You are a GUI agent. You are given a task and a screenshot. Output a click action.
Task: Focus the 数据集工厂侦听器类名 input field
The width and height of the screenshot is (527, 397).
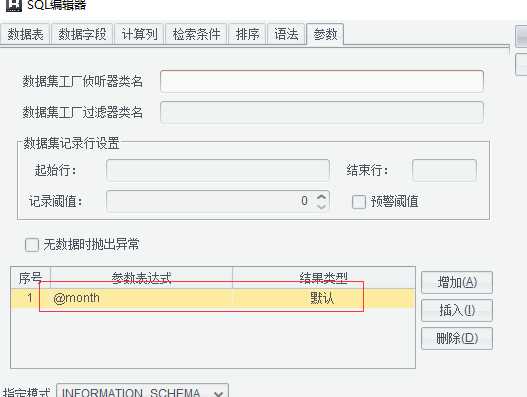[x=322, y=81]
